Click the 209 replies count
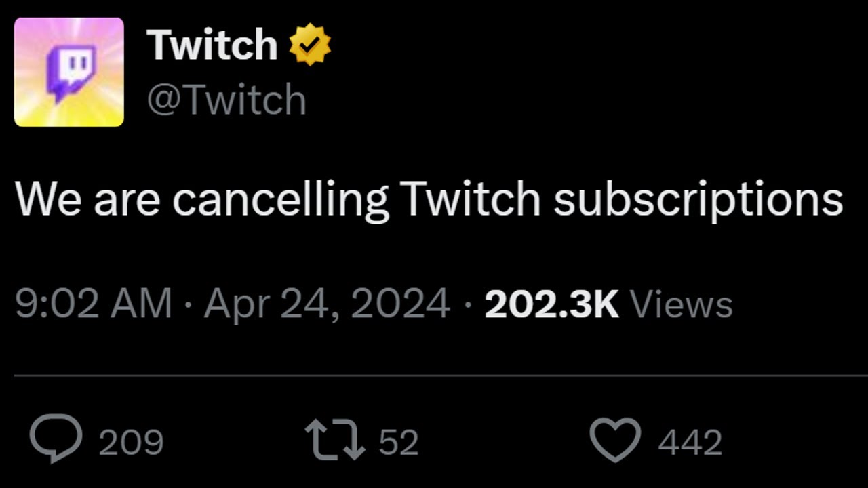The image size is (868, 488). 131,443
